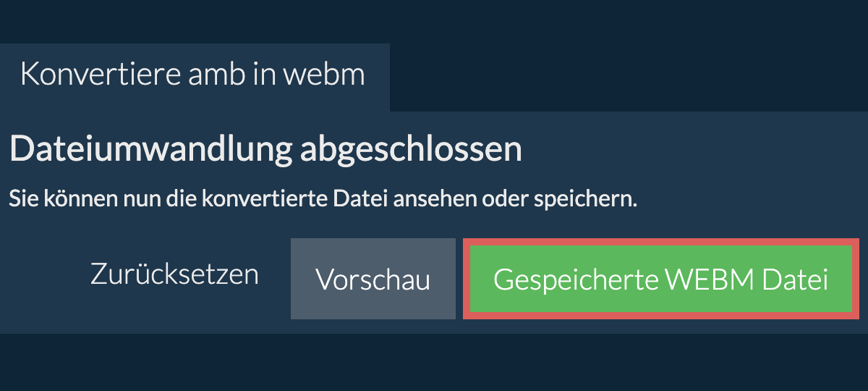
Task: Click the Konvertiere tab title
Action: [x=192, y=75]
